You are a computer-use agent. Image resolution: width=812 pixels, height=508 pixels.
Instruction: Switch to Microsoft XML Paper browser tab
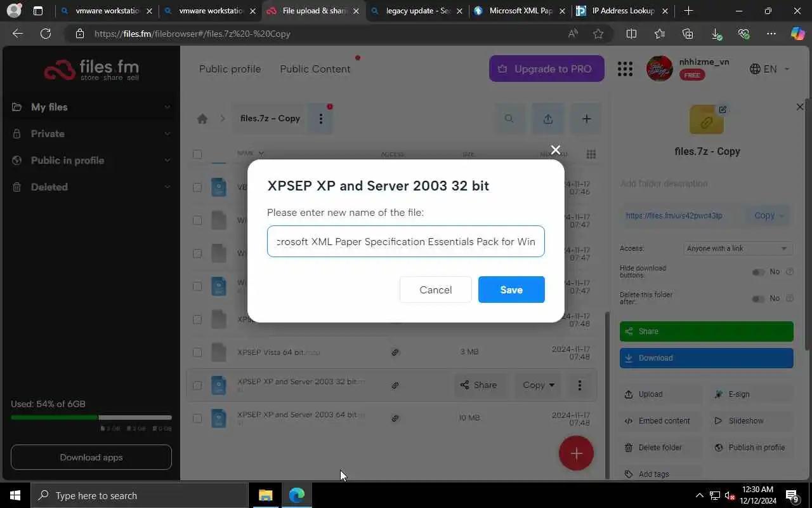(519, 11)
